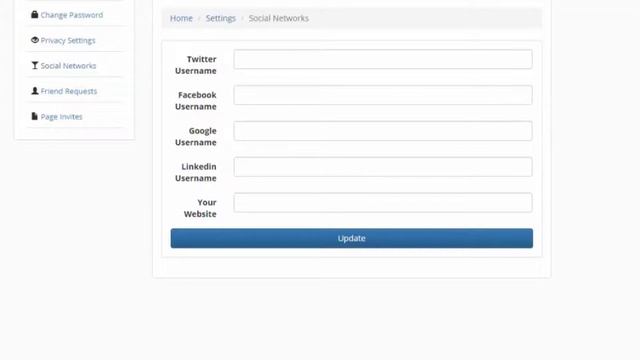This screenshot has height=360, width=640.
Task: Go to Friend Requests in sidebar
Action: tap(69, 91)
